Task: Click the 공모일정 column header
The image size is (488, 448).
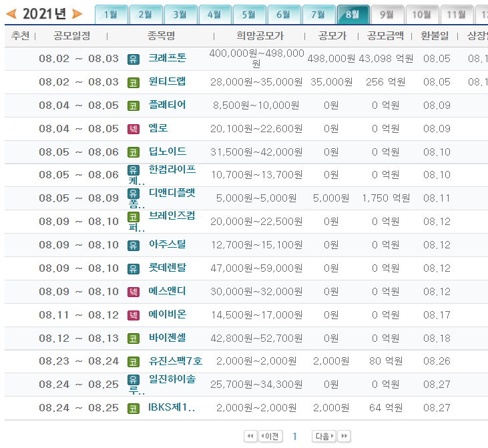Action: (72, 36)
